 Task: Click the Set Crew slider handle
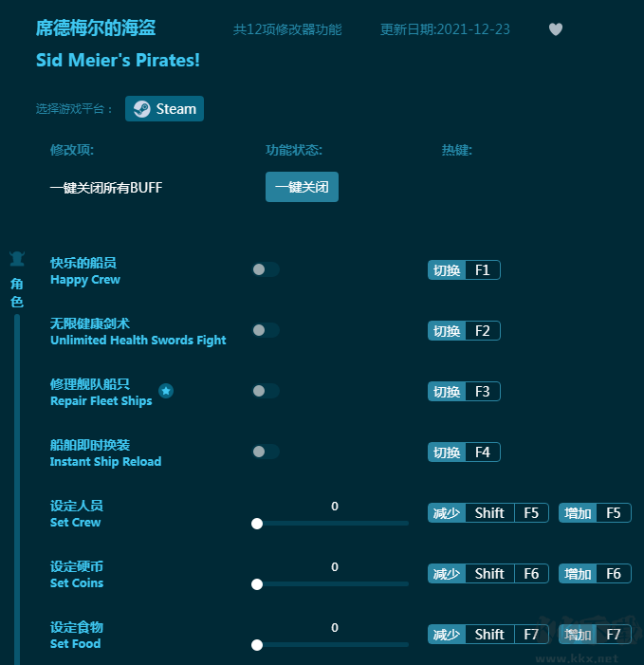[x=257, y=524]
